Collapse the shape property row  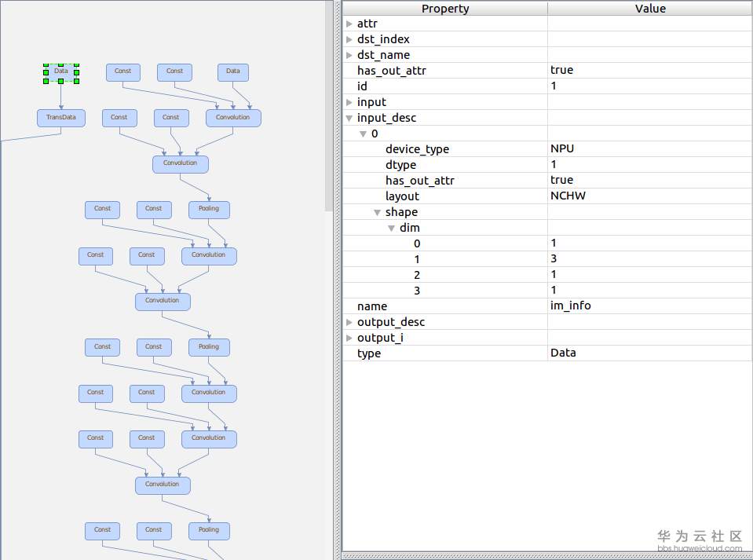point(378,212)
